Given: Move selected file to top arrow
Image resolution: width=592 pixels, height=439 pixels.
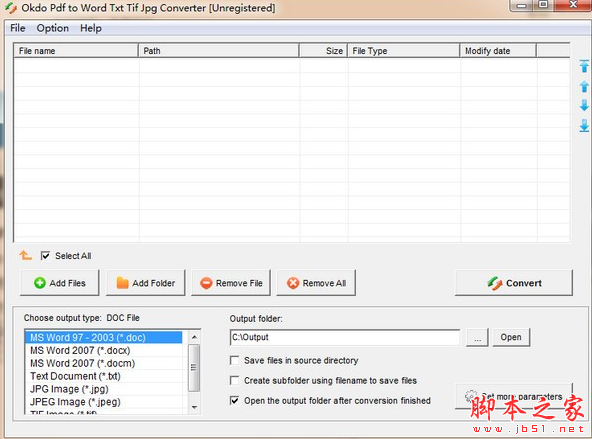Looking at the screenshot, I should tap(584, 66).
